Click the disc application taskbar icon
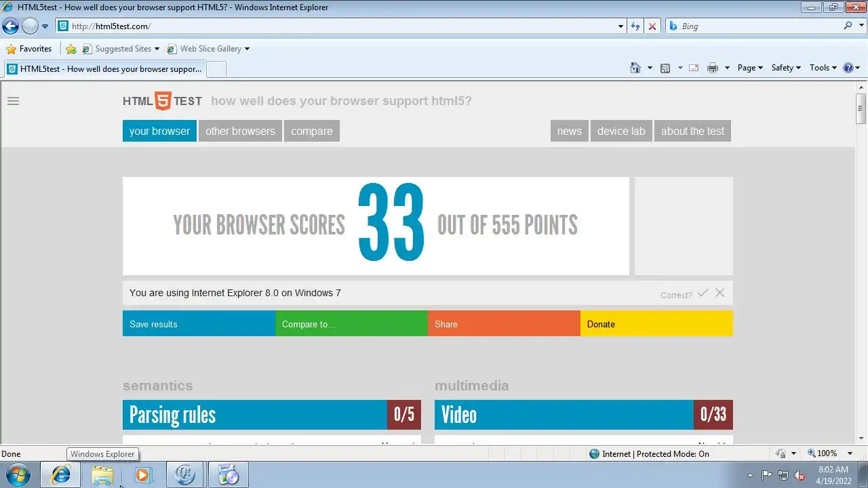868x488 pixels. [x=229, y=475]
